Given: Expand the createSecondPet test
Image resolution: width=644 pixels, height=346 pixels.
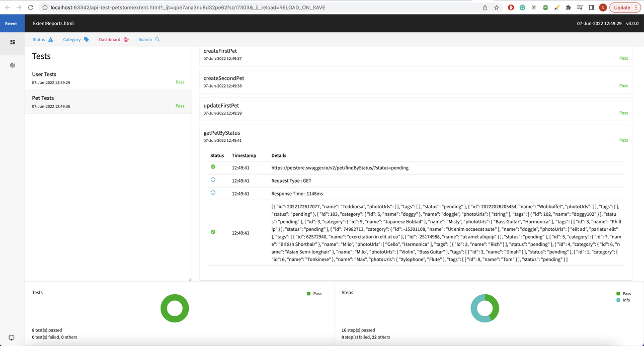Looking at the screenshot, I should (416, 81).
